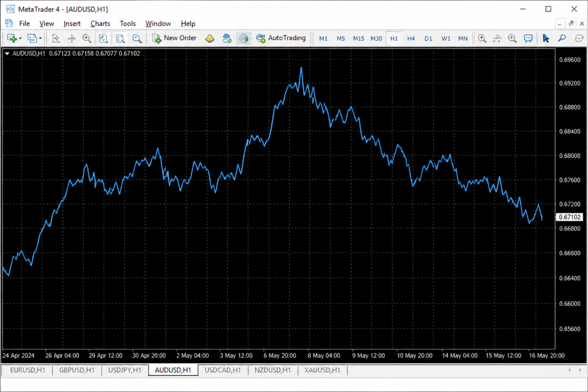This screenshot has width=588, height=392.
Task: Switch to M5 timeframe
Action: [x=341, y=38]
